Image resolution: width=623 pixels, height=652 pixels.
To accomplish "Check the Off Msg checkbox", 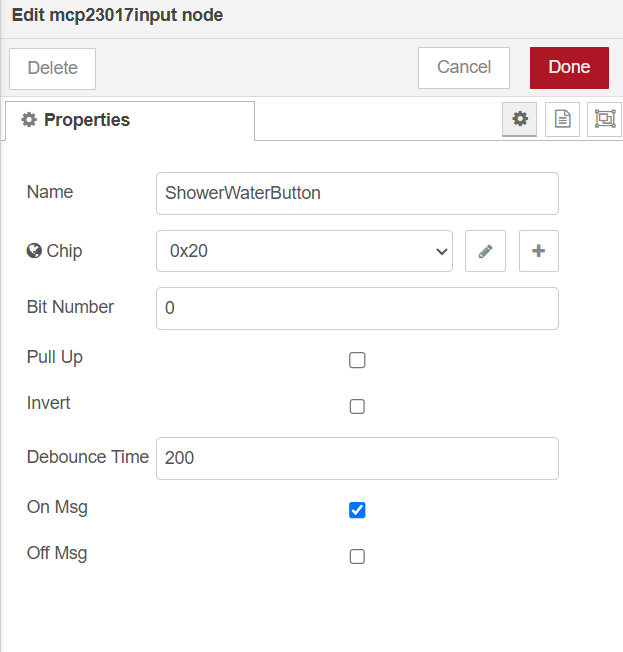I will coord(357,556).
